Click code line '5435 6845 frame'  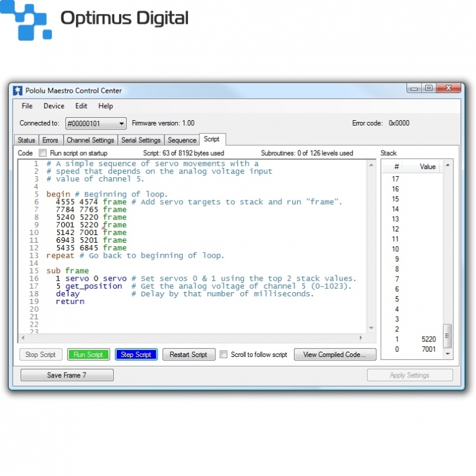point(91,248)
